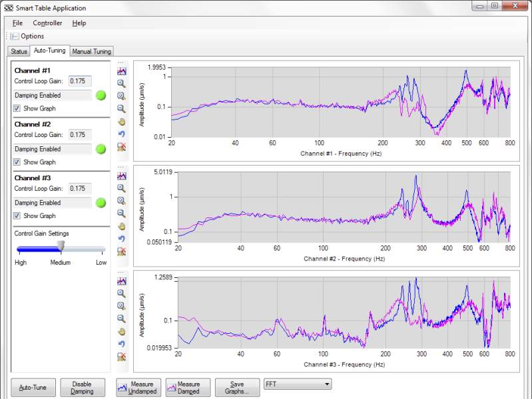Open the Controller menu
This screenshot has height=399, width=532.
(47, 23)
